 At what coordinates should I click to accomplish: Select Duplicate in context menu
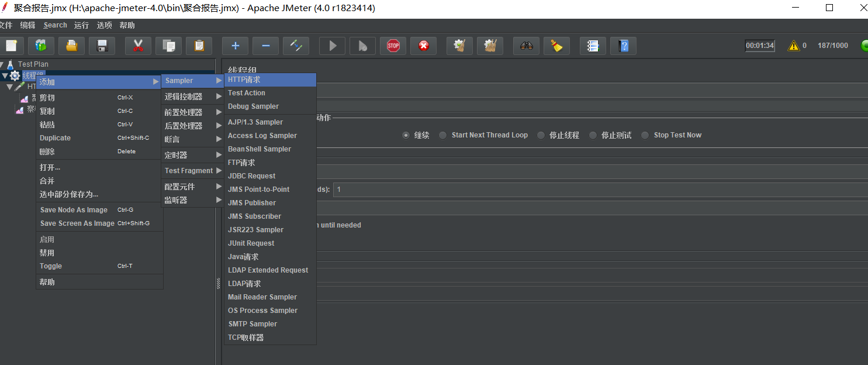[x=99, y=138]
